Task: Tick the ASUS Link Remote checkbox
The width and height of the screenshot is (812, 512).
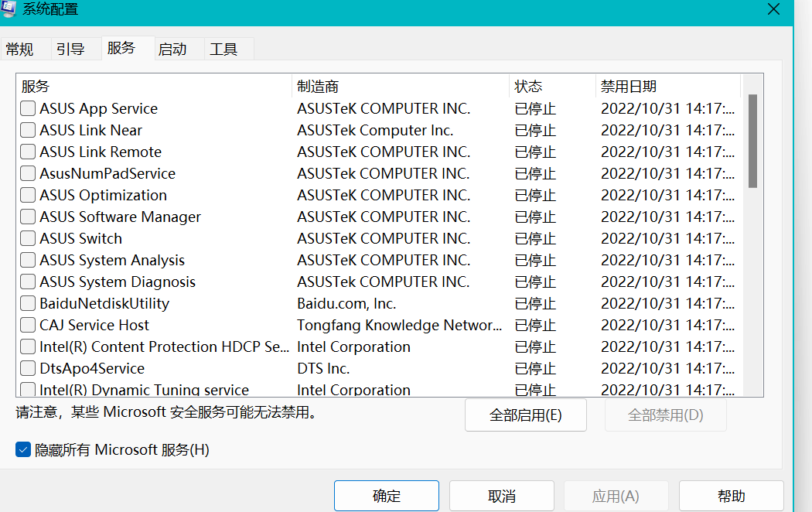Action: tap(28, 152)
